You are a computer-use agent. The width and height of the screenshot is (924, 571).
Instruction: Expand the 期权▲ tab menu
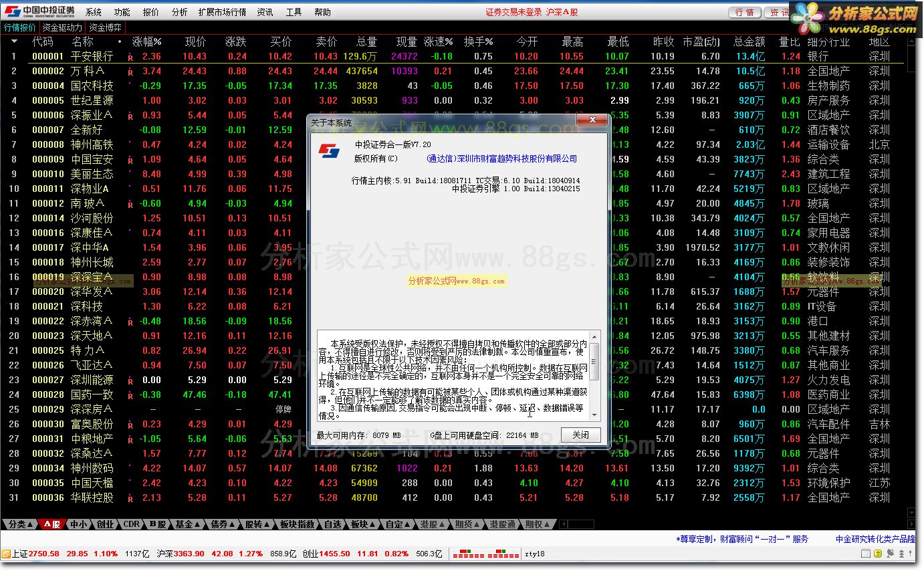[539, 524]
